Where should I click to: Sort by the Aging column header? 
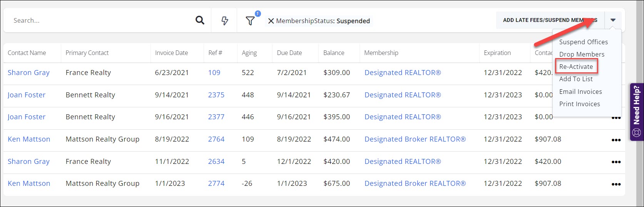click(x=249, y=53)
